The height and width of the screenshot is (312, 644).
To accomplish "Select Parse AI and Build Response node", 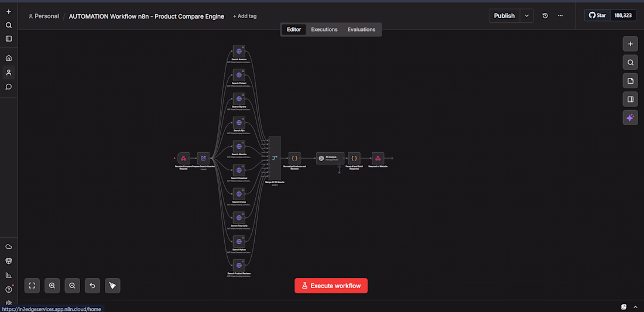I will coord(354,158).
